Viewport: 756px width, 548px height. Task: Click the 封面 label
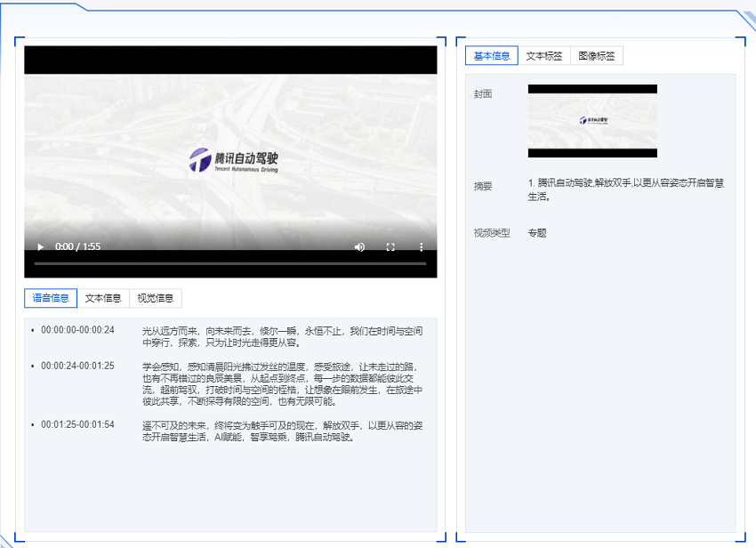483,94
